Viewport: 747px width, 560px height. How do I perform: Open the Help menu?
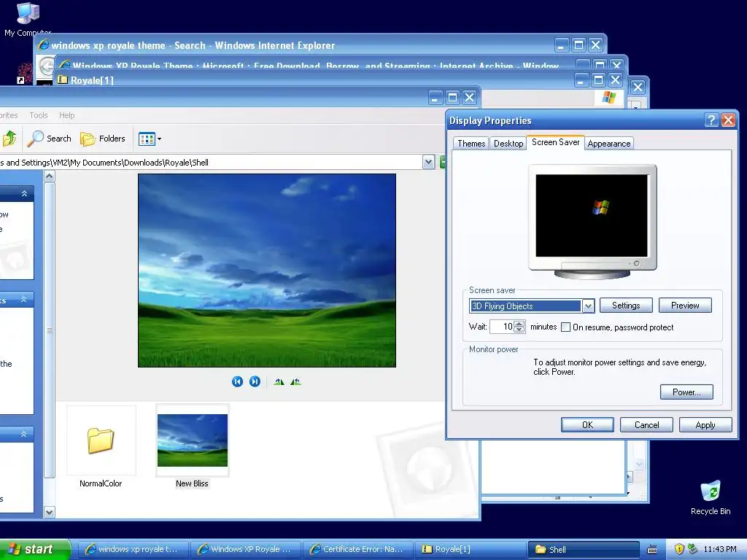point(66,115)
